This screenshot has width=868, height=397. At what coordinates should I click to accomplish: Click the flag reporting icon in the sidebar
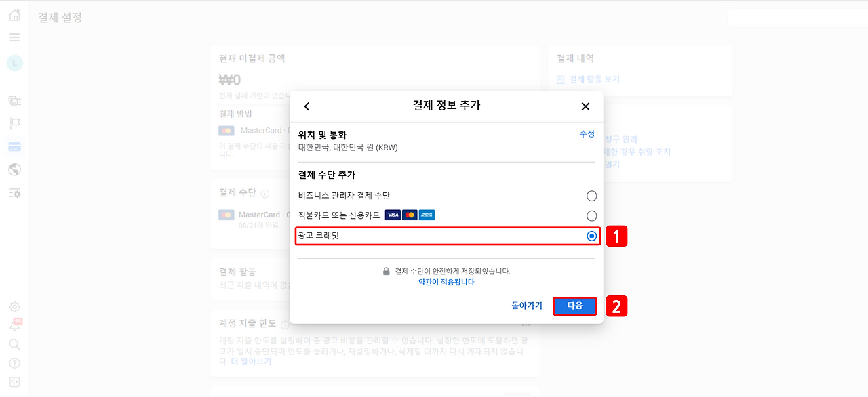[x=14, y=123]
